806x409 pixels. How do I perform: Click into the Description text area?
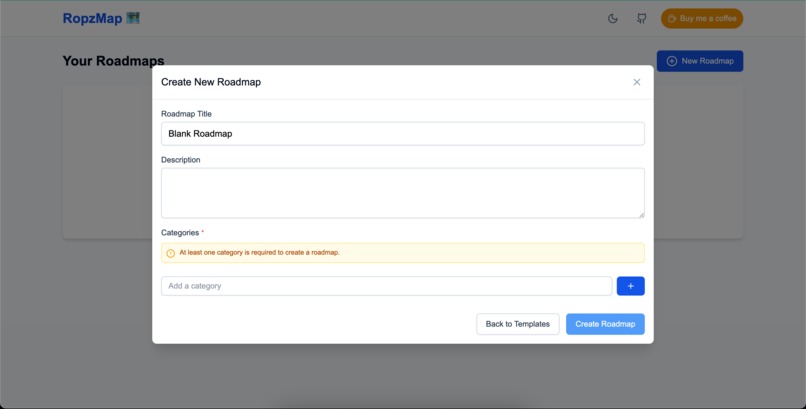tap(402, 193)
